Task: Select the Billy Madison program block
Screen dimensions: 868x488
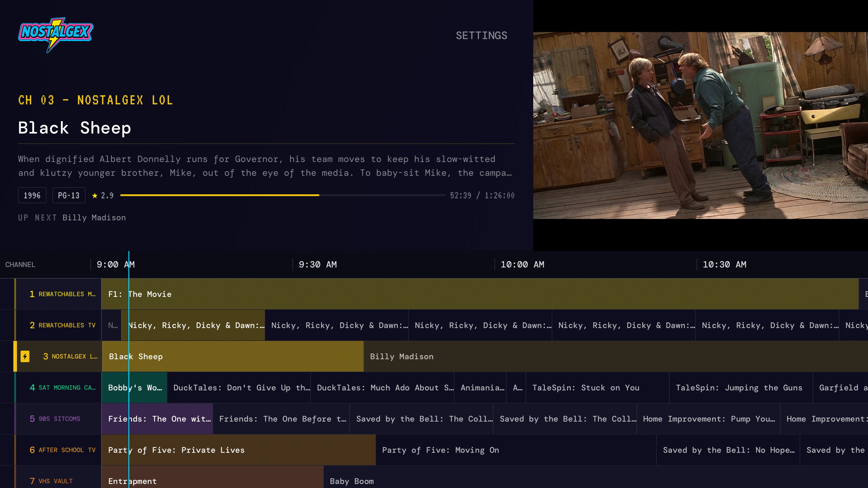Action: (616, 356)
